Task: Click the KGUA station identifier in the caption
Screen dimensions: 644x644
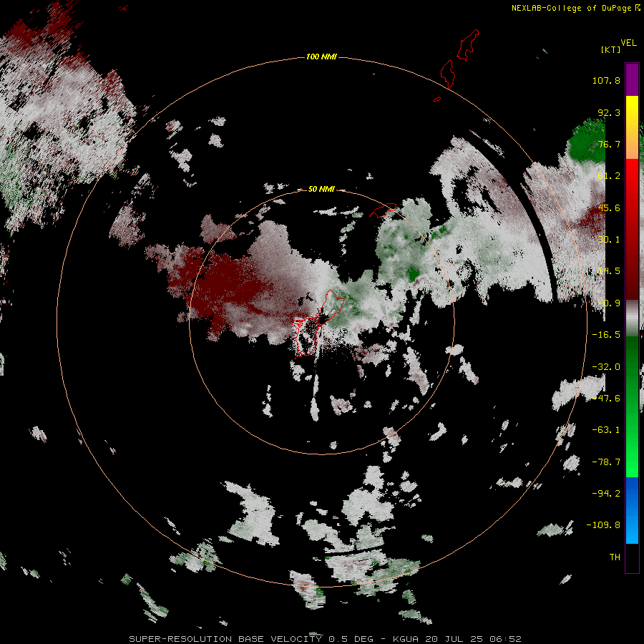Action: click(406, 639)
